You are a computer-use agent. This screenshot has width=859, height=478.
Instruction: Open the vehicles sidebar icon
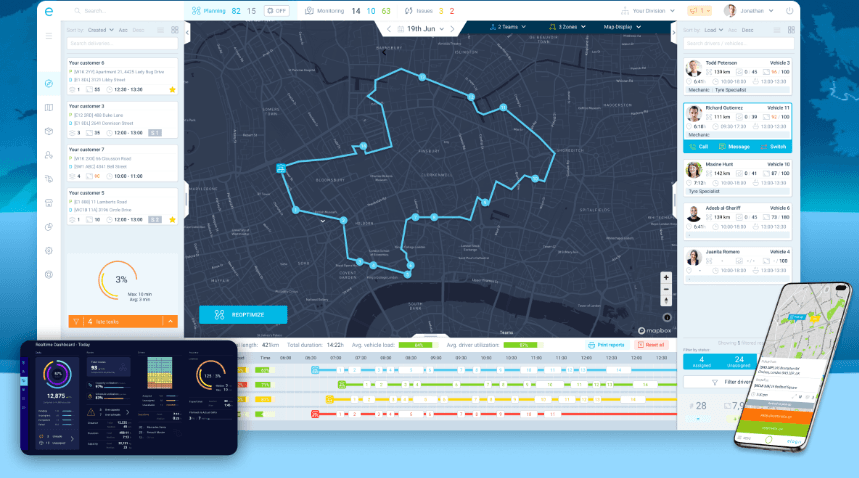click(49, 179)
